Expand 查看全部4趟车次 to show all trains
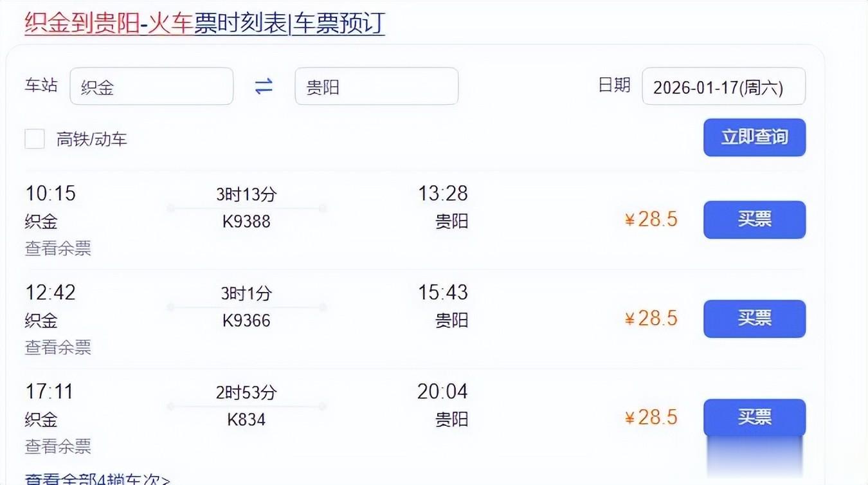This screenshot has height=485, width=868. (96, 479)
